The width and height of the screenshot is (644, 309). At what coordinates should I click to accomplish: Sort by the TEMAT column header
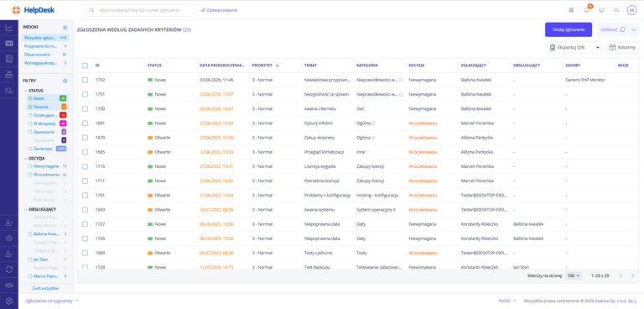coord(310,65)
